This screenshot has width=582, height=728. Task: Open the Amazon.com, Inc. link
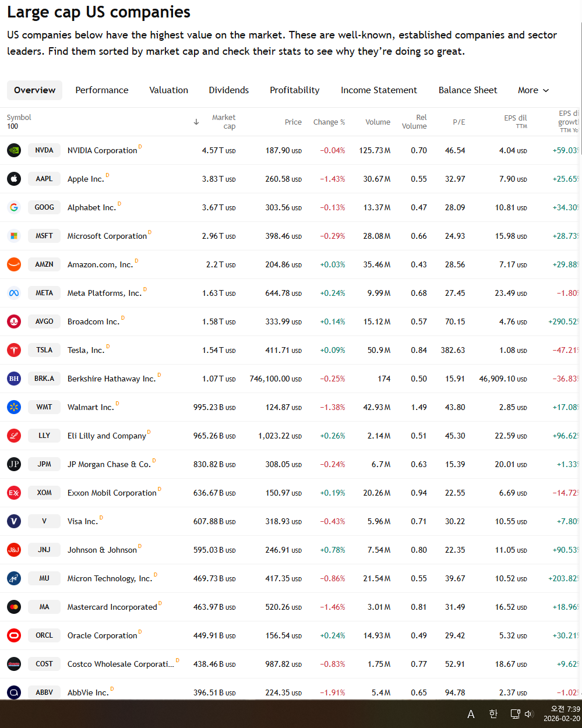(x=100, y=264)
